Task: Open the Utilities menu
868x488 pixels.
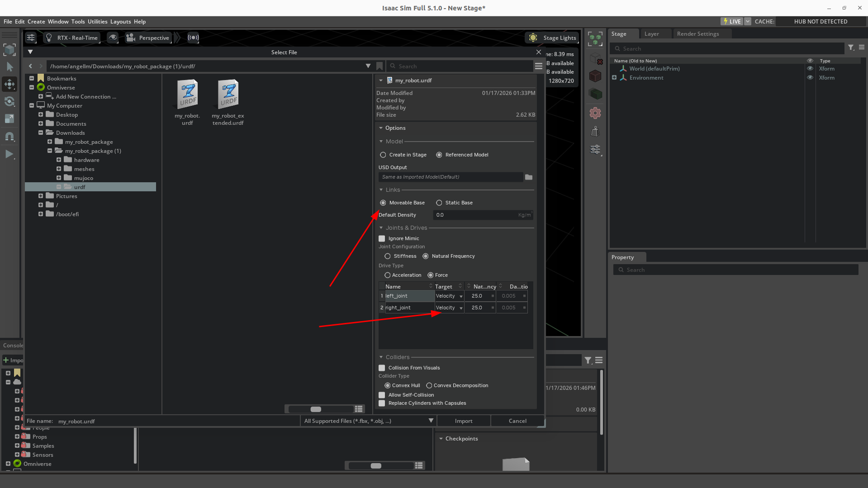Action: [97, 21]
